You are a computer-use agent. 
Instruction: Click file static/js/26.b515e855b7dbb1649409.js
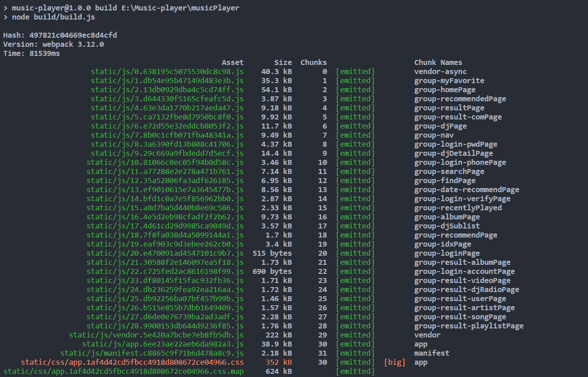165,308
